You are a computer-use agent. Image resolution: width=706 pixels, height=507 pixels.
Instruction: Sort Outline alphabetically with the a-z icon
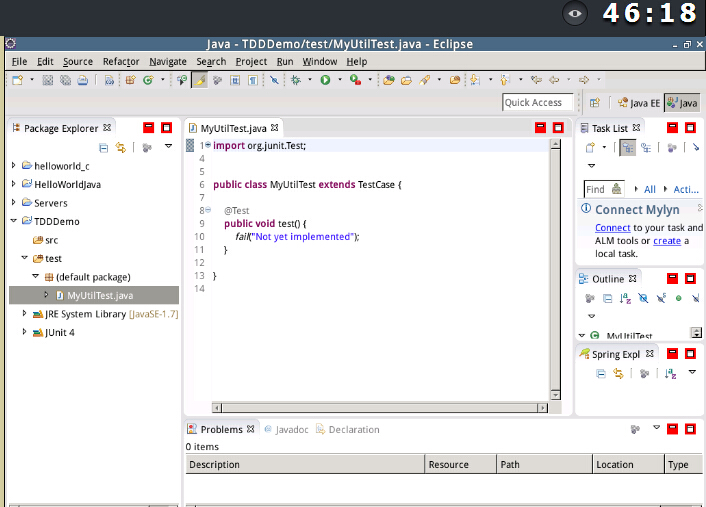click(x=625, y=298)
